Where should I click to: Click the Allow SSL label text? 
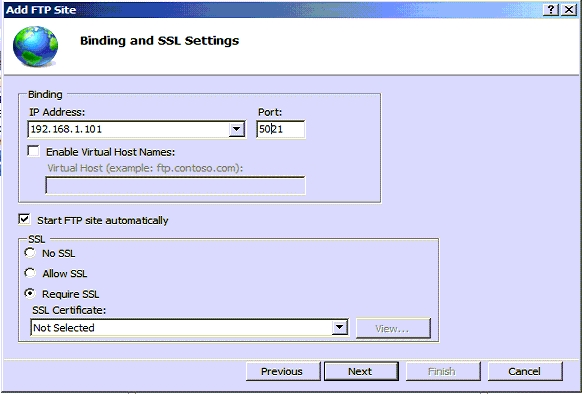pyautogui.click(x=65, y=274)
